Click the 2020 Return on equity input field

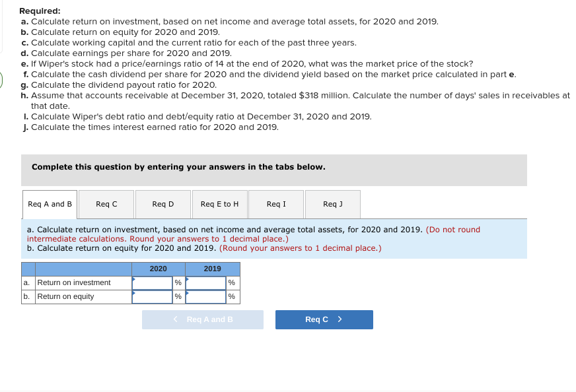click(x=151, y=296)
